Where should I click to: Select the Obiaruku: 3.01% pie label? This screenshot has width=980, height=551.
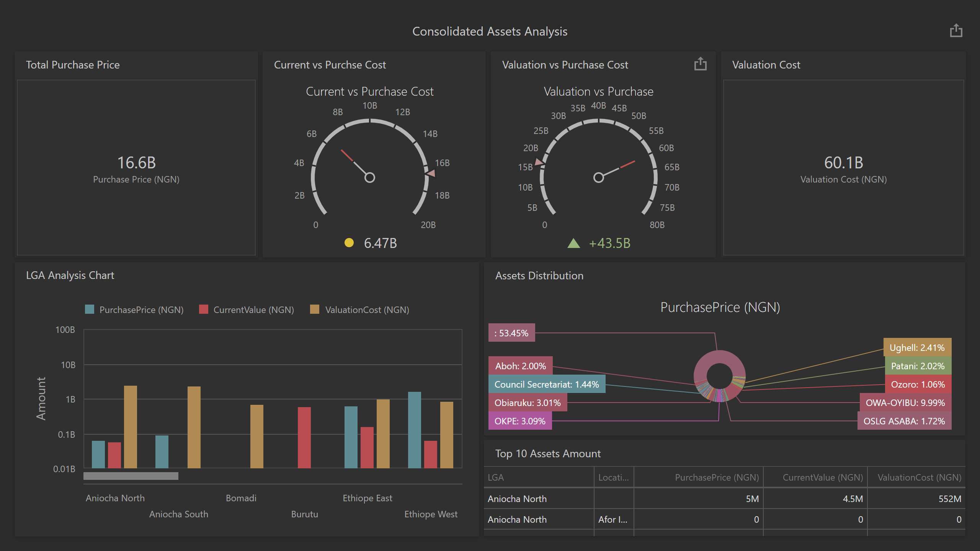[x=528, y=403]
